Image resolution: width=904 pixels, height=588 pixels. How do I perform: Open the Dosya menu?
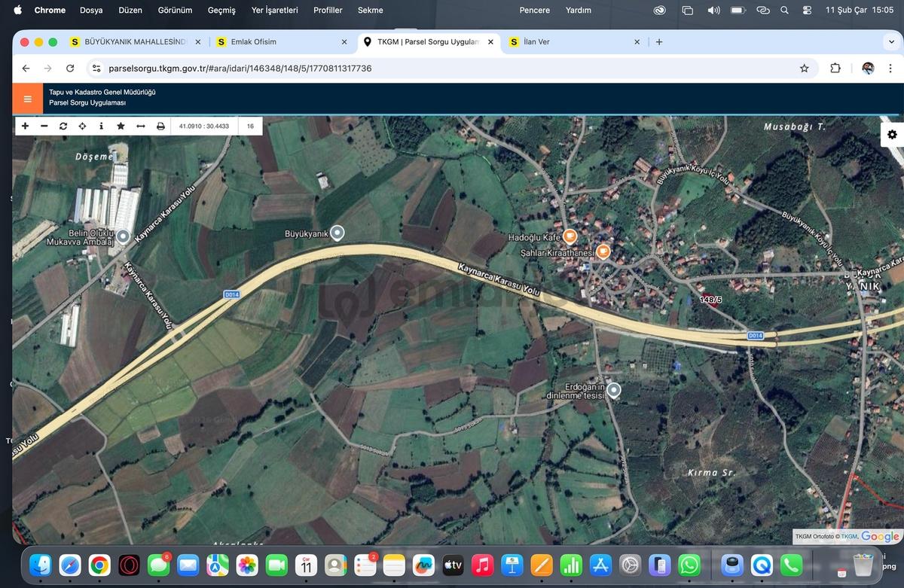click(91, 11)
